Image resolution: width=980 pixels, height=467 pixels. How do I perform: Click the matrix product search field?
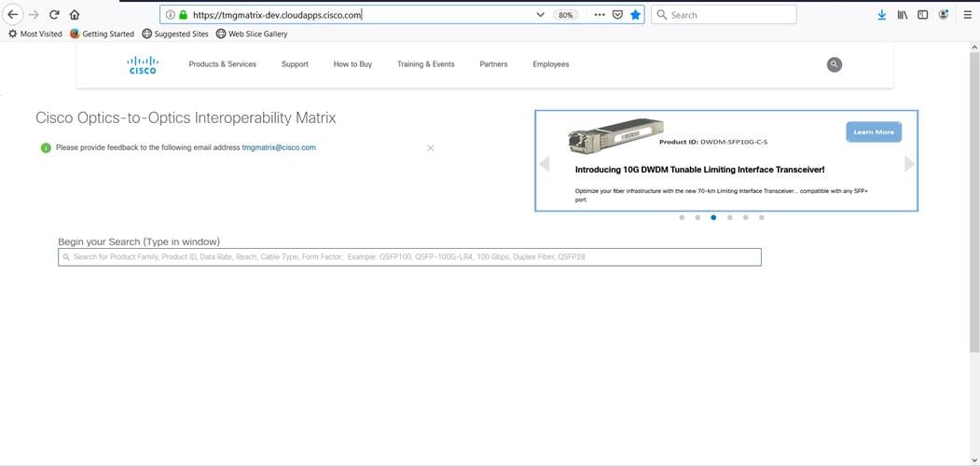click(x=409, y=257)
